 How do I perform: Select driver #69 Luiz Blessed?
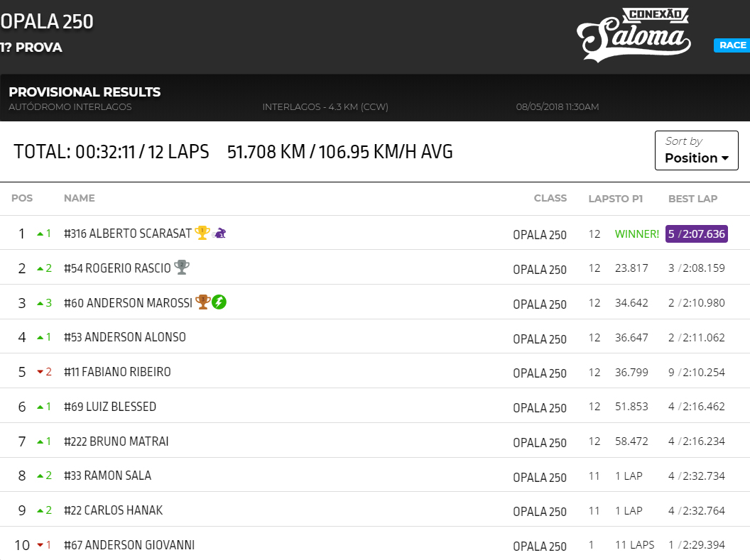click(x=110, y=407)
